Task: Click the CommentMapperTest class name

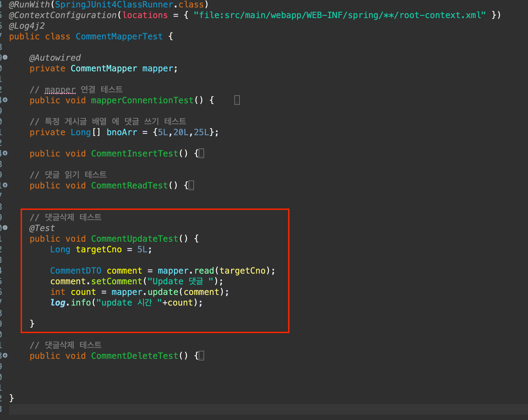Action: (119, 36)
